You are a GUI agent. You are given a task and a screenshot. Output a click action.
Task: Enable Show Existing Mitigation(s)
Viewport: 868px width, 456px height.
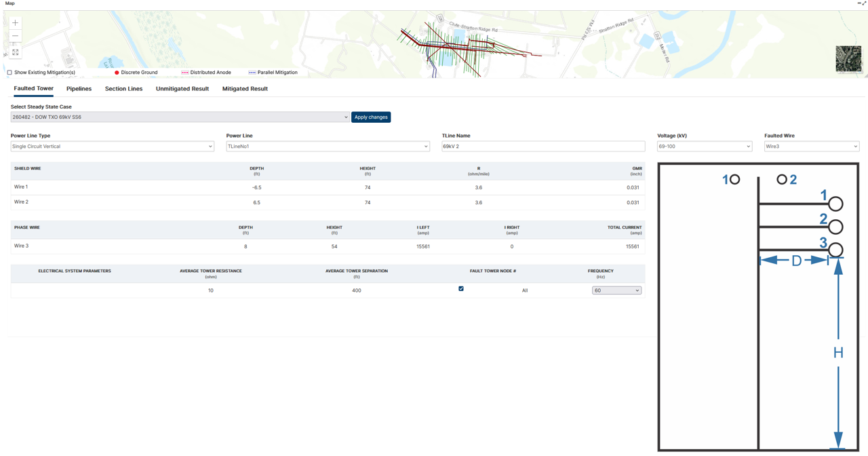tap(9, 72)
